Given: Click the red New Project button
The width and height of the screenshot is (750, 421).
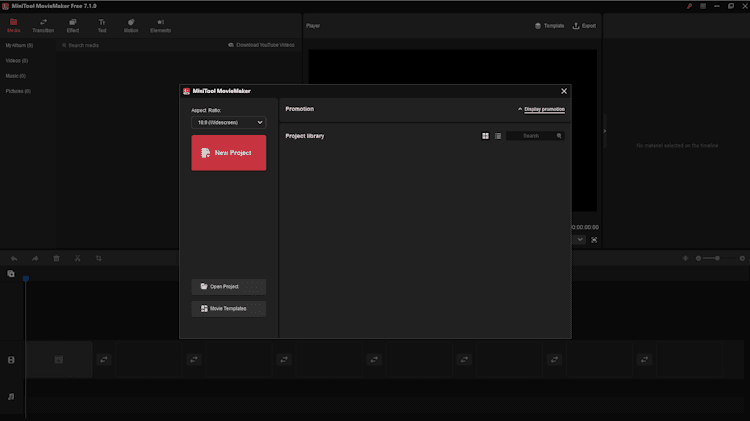Looking at the screenshot, I should [x=228, y=153].
